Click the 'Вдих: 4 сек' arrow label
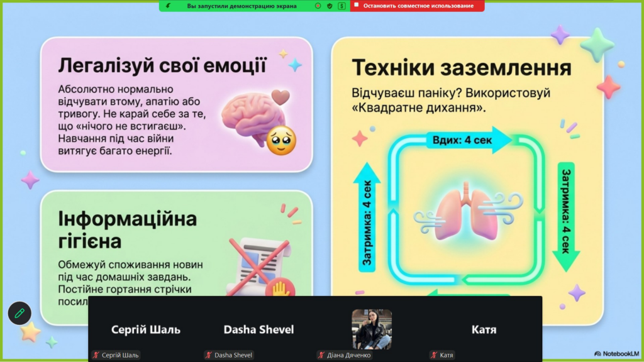Viewport: 644px width, 362px height. (462, 140)
